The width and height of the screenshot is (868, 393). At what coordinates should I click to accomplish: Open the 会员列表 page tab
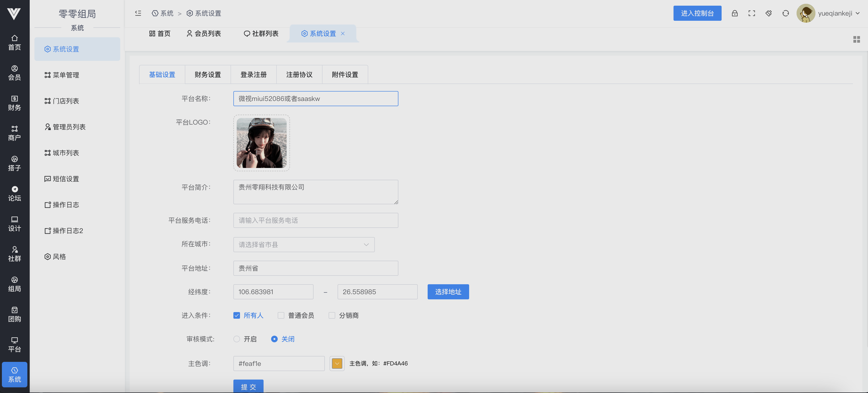pos(204,34)
